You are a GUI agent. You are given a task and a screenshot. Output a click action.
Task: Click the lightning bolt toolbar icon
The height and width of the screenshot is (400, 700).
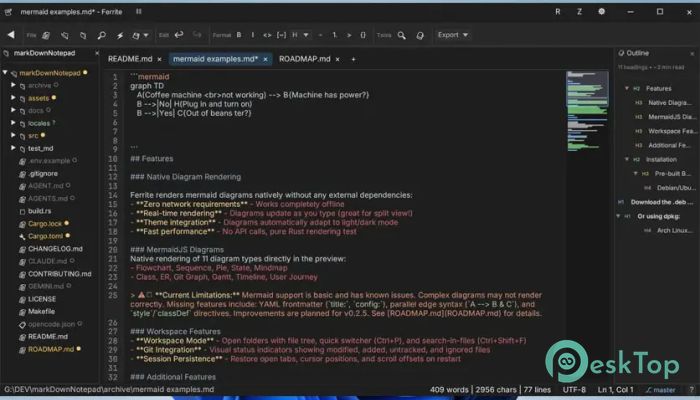[x=120, y=35]
